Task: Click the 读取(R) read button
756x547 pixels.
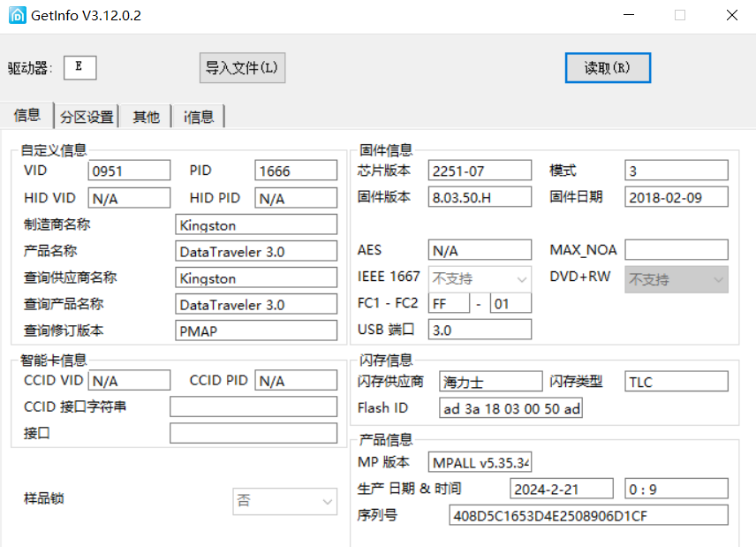Action: pos(608,67)
